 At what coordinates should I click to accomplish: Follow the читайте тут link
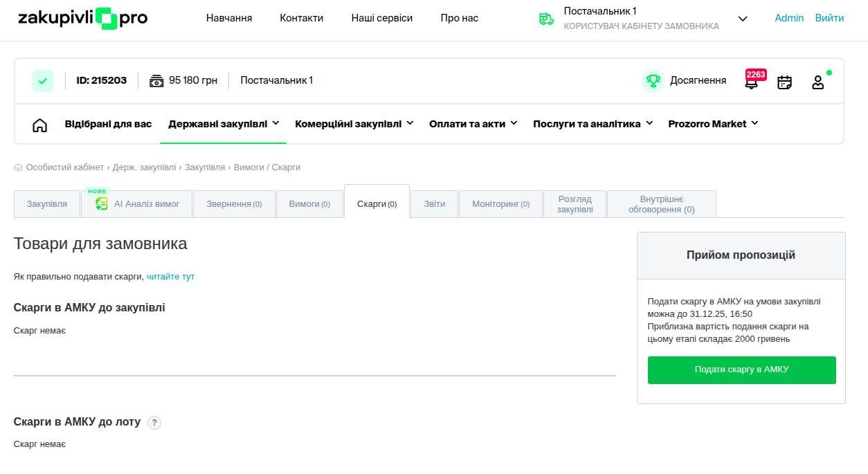click(x=170, y=277)
